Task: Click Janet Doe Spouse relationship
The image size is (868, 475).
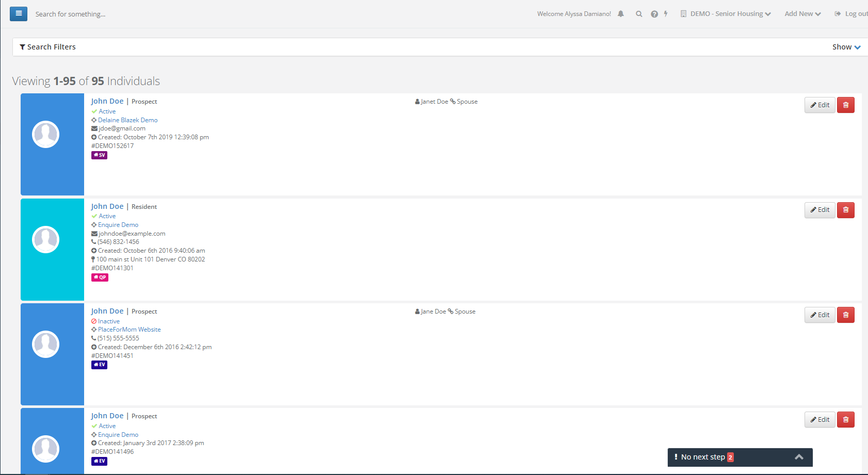Action: (446, 102)
